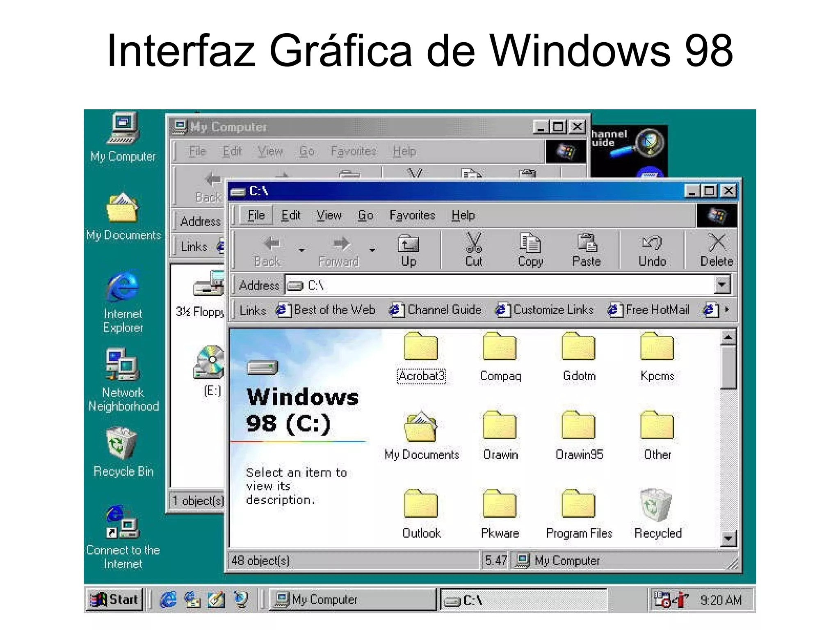Screen dimensions: 840x630
Task: Open the File menu in C:\ window
Action: pos(256,215)
